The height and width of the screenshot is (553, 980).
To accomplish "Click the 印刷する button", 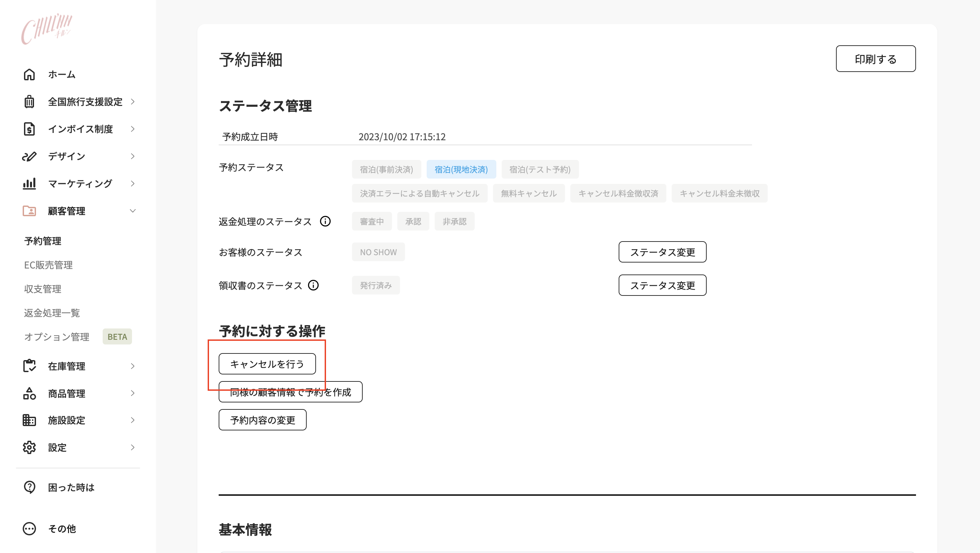I will (x=875, y=59).
